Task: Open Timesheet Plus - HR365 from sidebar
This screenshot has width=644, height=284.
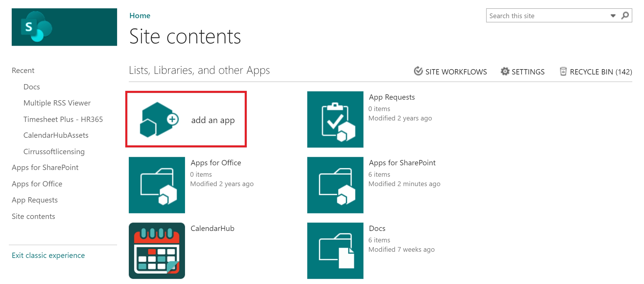Action: coord(63,119)
